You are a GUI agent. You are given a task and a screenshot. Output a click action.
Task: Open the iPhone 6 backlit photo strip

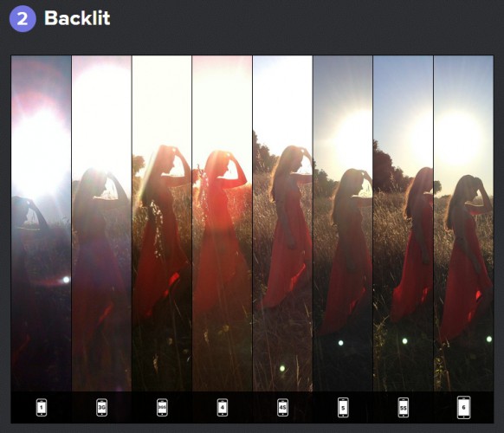click(x=464, y=223)
